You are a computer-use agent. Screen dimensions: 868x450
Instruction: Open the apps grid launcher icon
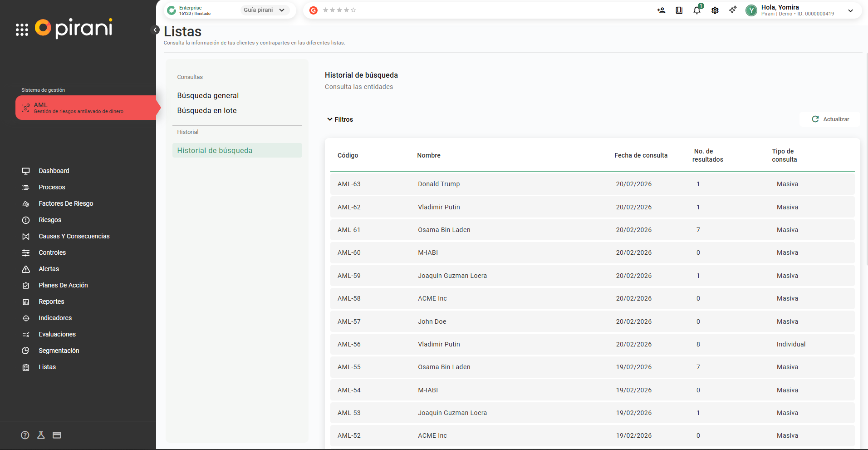tap(22, 30)
